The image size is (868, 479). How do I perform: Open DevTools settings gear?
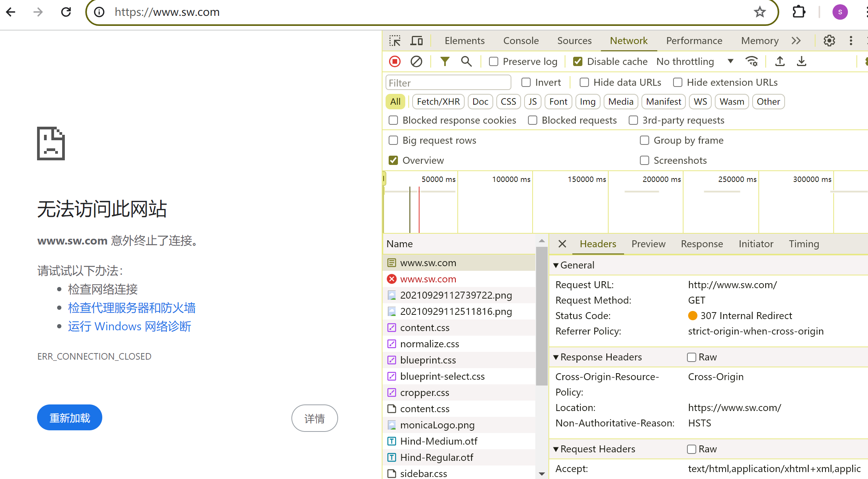(x=829, y=41)
